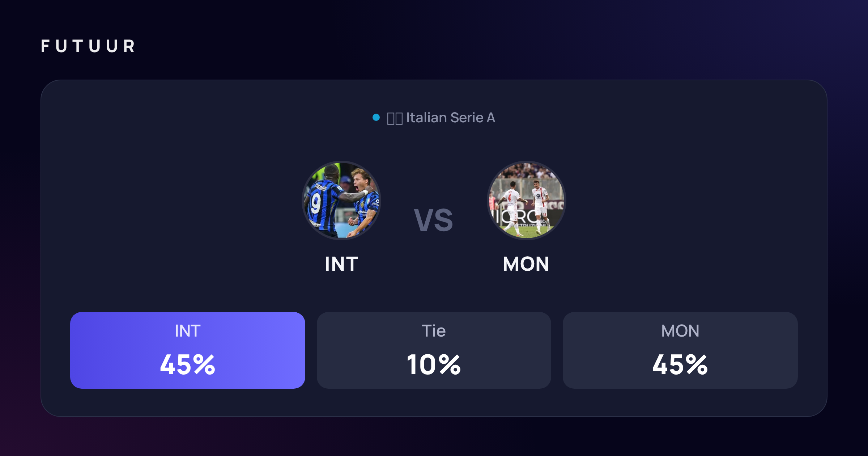Select the Tie 10% outcome button
This screenshot has width=868, height=456.
point(434,350)
